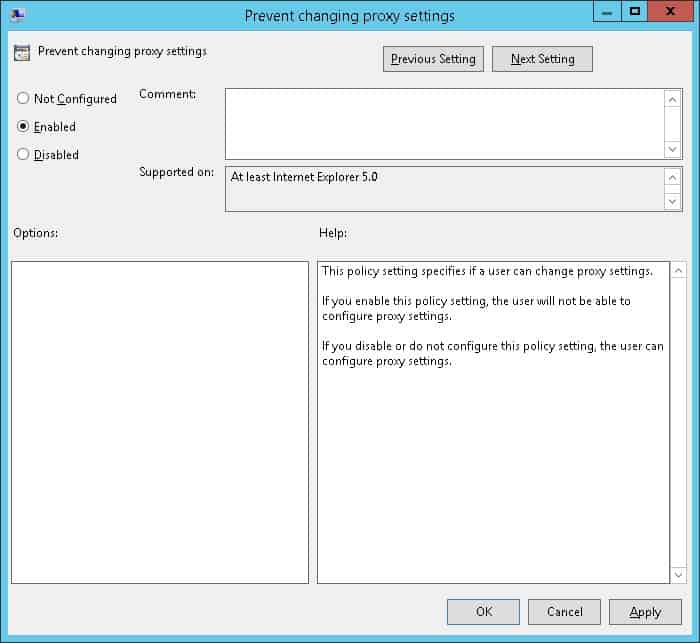Viewport: 700px width, 643px height.
Task: Click the window system icon in title bar
Action: tap(17, 16)
